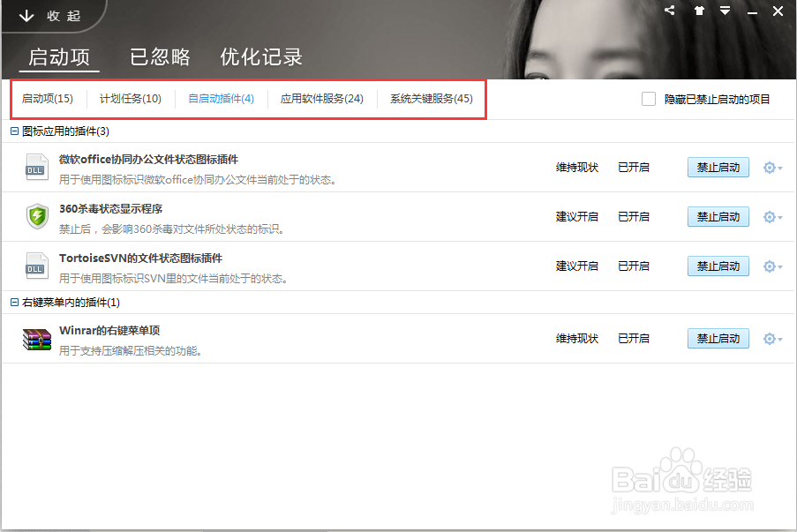Disable startup for Winrar右键菜单项
The image size is (797, 532).
(x=718, y=339)
